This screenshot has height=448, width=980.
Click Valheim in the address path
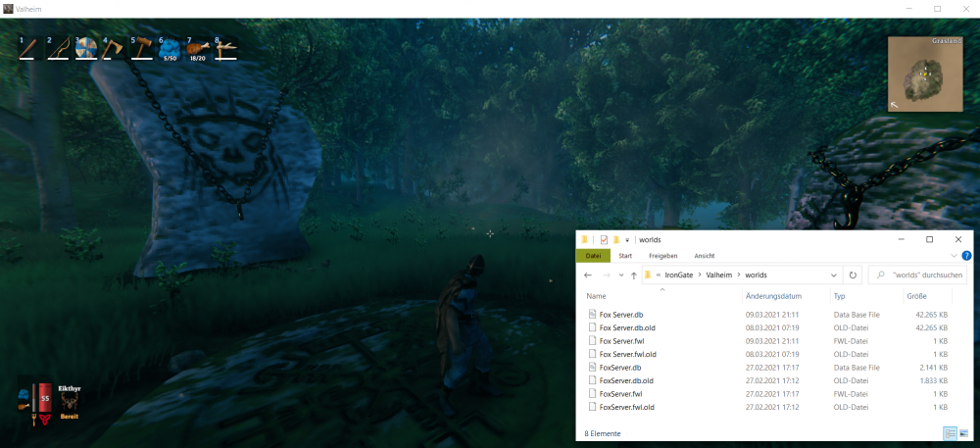[x=719, y=274]
